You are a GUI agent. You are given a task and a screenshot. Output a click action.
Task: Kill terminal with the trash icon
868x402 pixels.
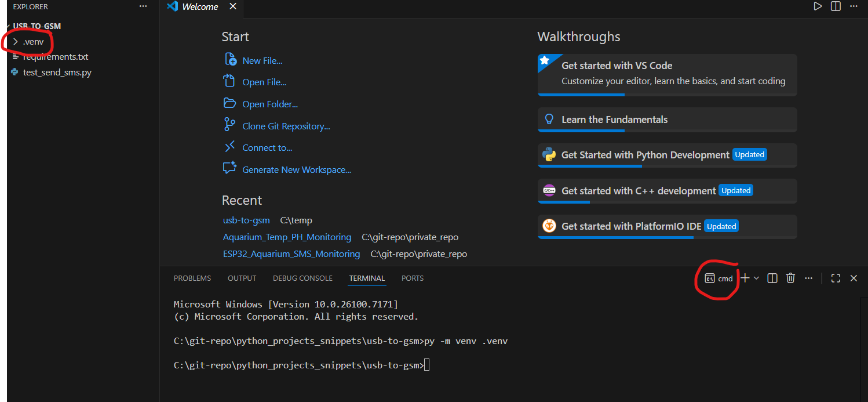[790, 278]
